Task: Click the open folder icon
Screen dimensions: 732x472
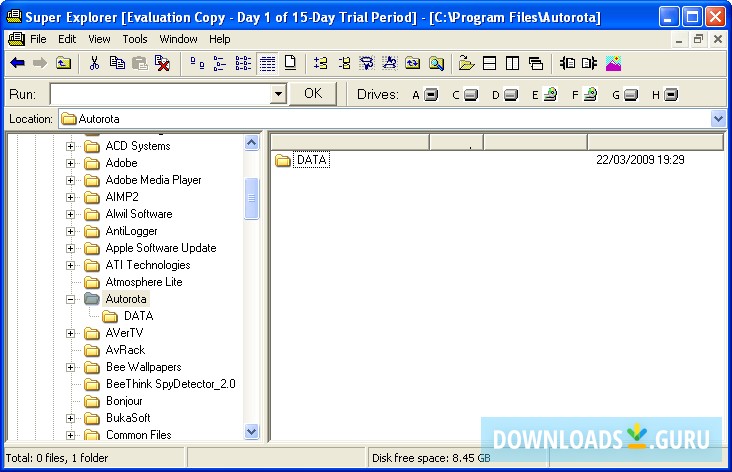Action: pos(466,63)
